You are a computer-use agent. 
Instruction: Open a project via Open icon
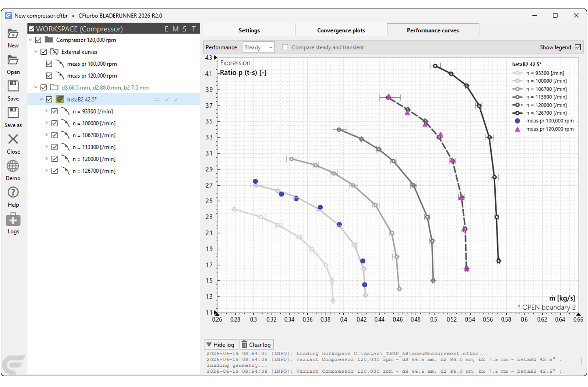[x=13, y=60]
